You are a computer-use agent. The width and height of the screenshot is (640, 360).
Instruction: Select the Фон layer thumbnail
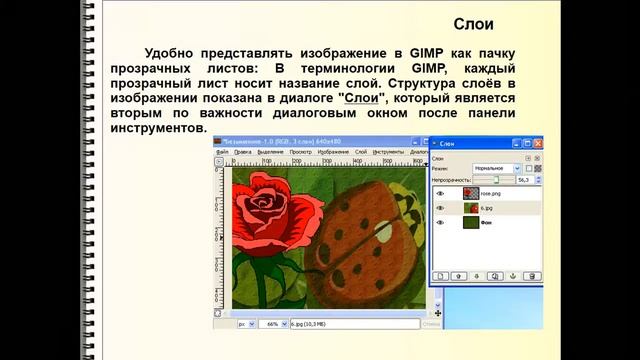pyautogui.click(x=471, y=222)
